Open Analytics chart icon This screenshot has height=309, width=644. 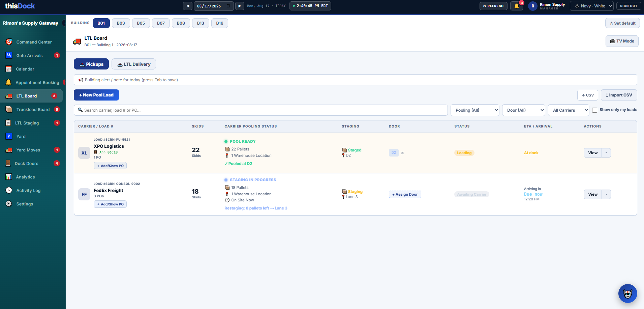[9, 177]
